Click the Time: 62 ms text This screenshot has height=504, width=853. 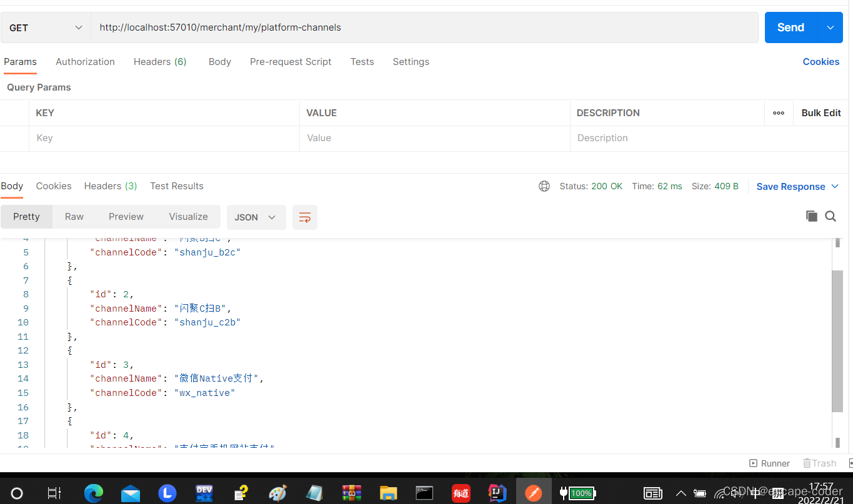657,186
